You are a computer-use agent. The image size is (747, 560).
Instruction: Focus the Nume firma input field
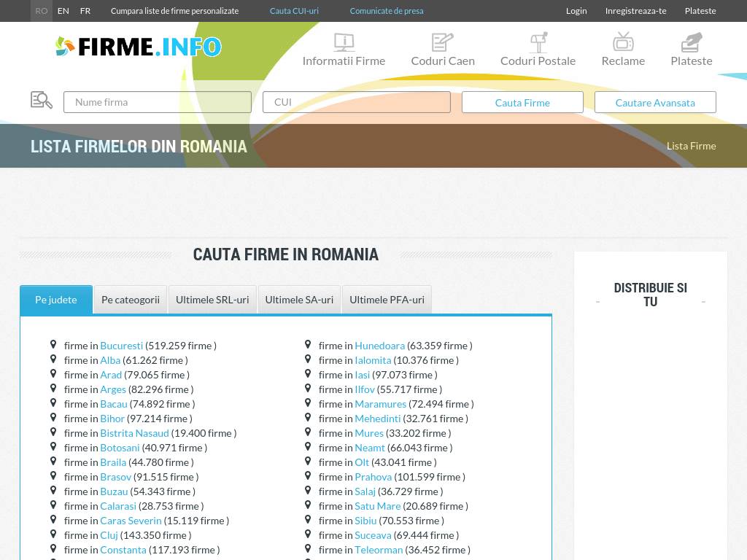(x=158, y=102)
